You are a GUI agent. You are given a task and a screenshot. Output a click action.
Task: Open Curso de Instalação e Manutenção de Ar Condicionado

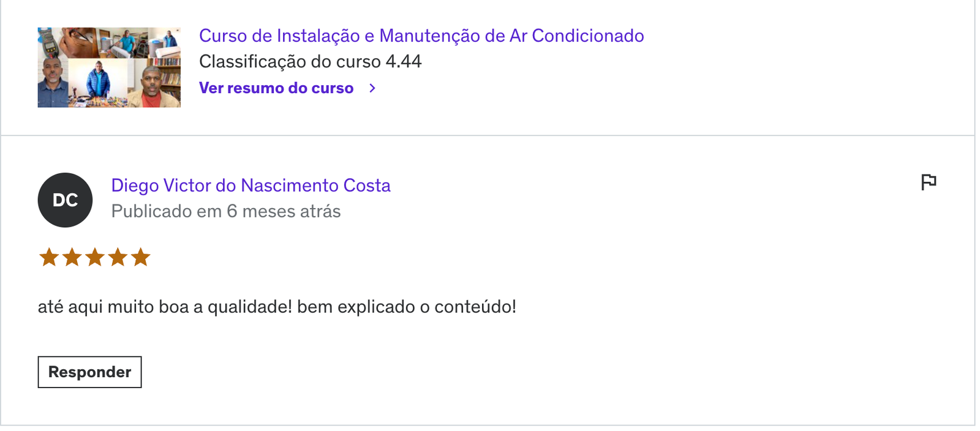pos(421,36)
